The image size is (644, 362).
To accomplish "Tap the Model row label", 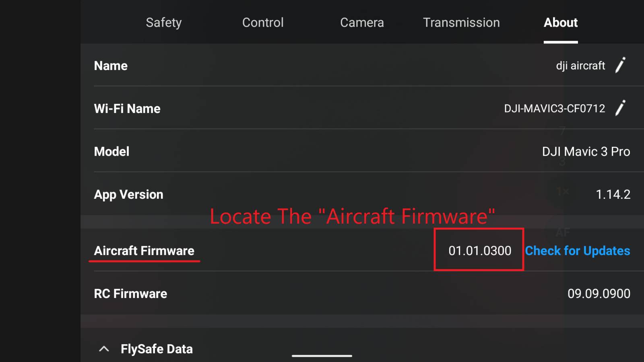I will tap(111, 152).
